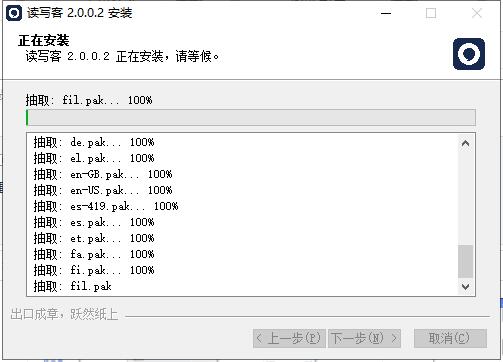Screen dimensions: 503x362
Task: Click the 出口成章，跃然纸上 branding text
Action: coord(64,314)
